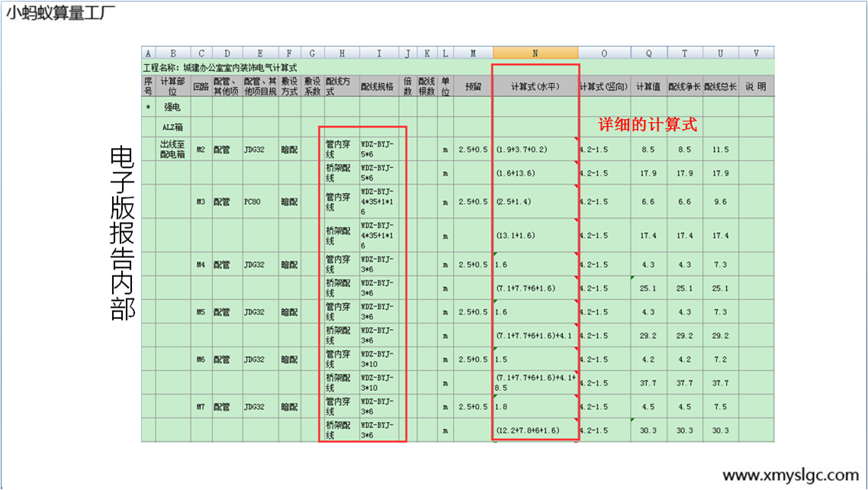Image resolution: width=868 pixels, height=490 pixels.
Task: Select the ALZ箱 cell
Action: (x=172, y=127)
